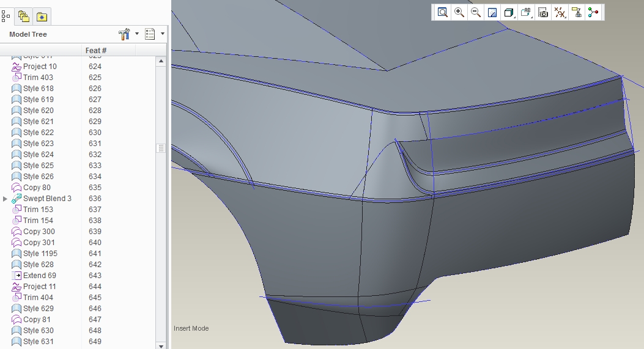Select Project 10 in the tree
644x349 pixels.
[x=40, y=67]
